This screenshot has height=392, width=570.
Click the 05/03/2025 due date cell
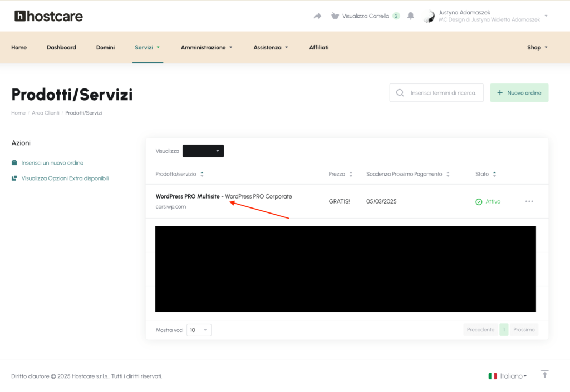(x=381, y=201)
